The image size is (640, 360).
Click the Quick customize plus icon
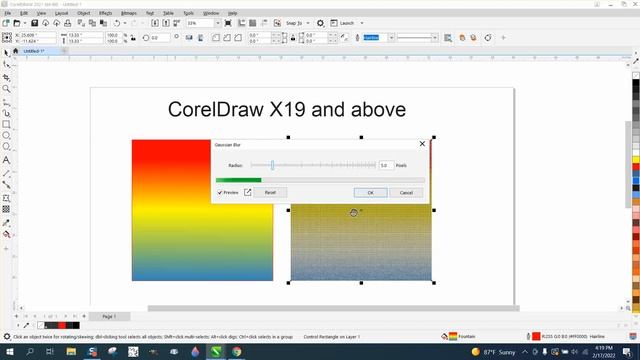503,38
